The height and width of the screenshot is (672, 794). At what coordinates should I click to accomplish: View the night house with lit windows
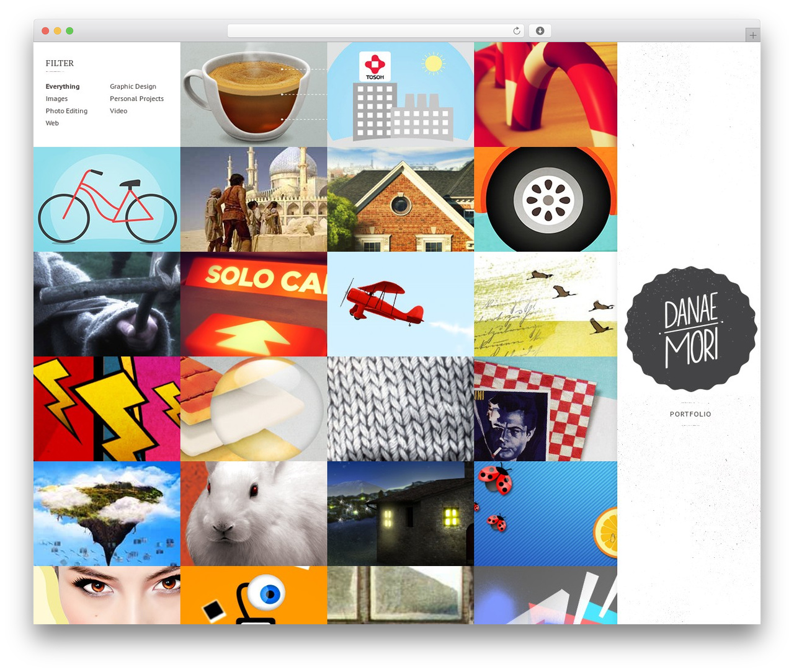401,513
